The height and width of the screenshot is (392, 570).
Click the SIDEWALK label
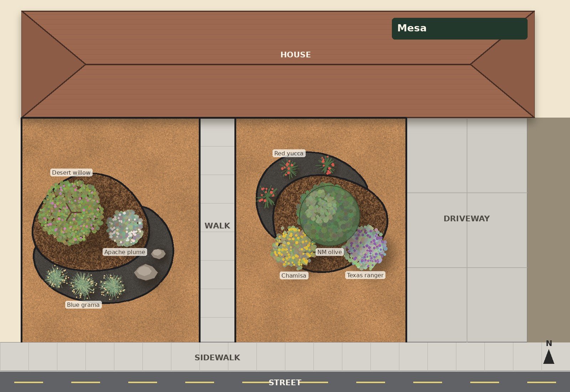click(217, 357)
